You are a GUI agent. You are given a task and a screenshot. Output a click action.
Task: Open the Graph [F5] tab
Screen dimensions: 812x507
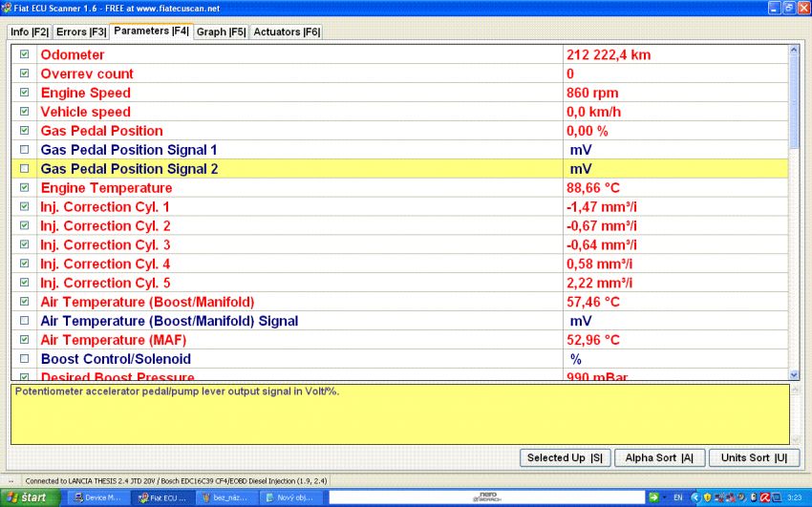221,32
